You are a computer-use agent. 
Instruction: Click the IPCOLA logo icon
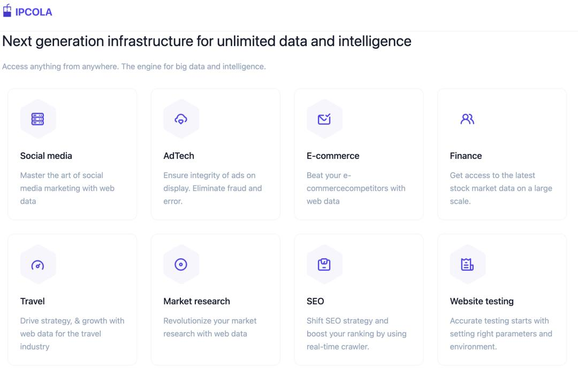click(x=7, y=11)
